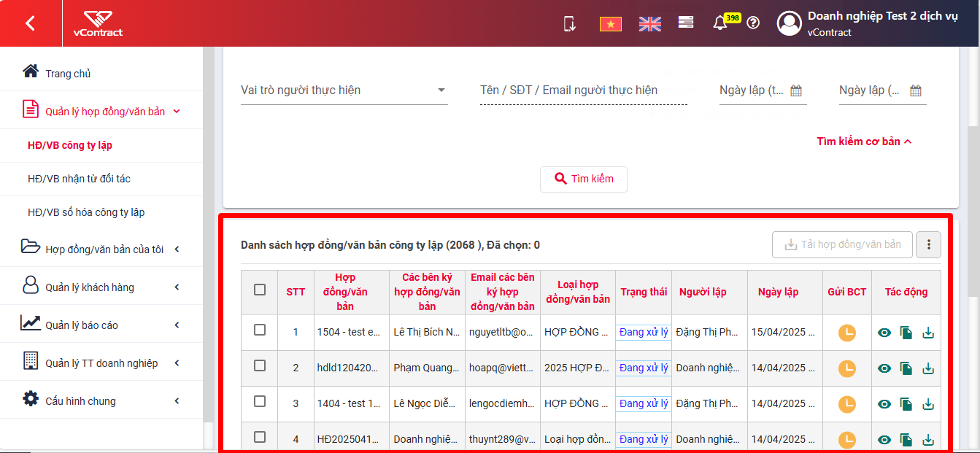This screenshot has height=453, width=980.
Task: Open the mobile app download icon
Action: click(571, 23)
